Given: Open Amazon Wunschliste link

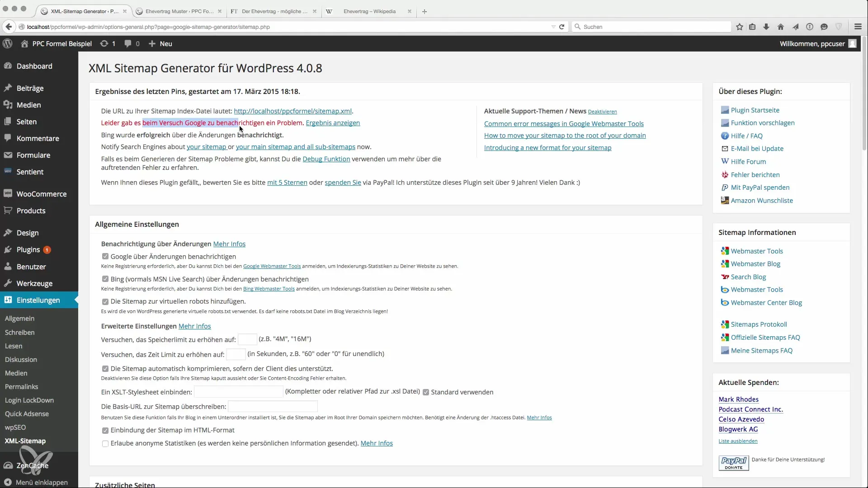Looking at the screenshot, I should coord(762,200).
